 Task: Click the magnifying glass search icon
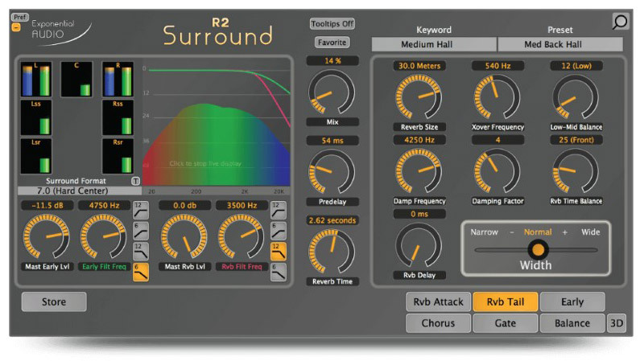coord(619,22)
